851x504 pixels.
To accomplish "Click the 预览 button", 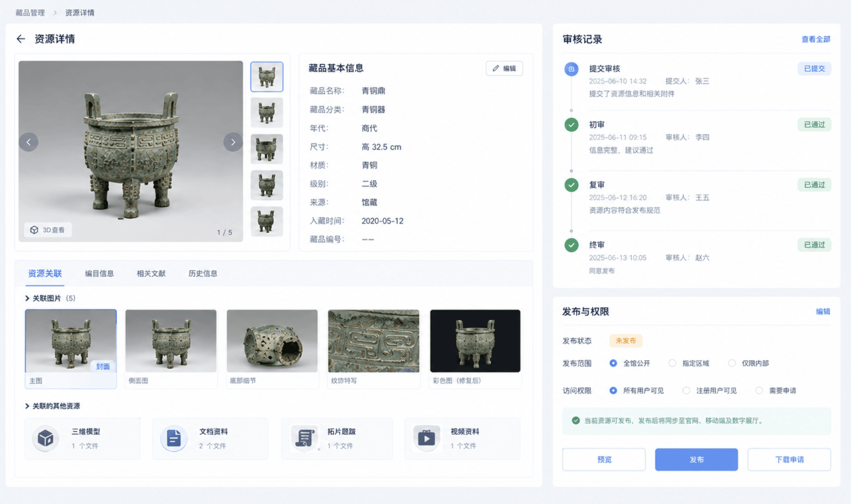I will [604, 460].
